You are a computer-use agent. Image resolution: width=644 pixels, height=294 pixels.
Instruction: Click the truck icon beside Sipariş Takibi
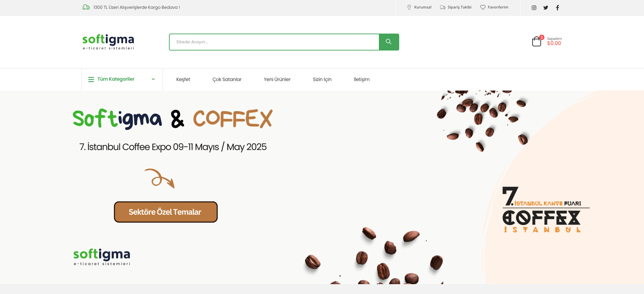click(443, 7)
